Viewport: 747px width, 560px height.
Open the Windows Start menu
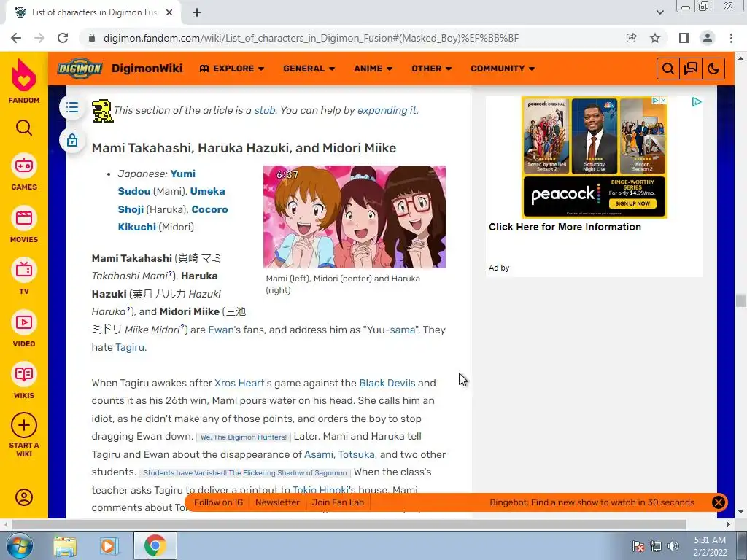19,545
